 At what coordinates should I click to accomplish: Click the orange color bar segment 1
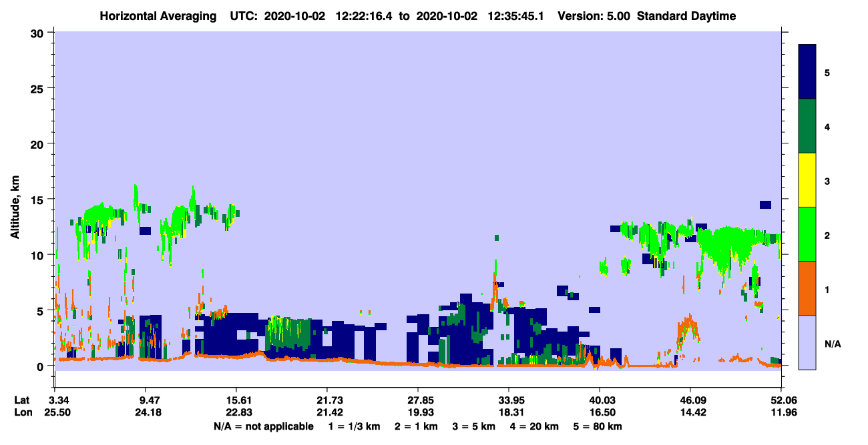[808, 288]
